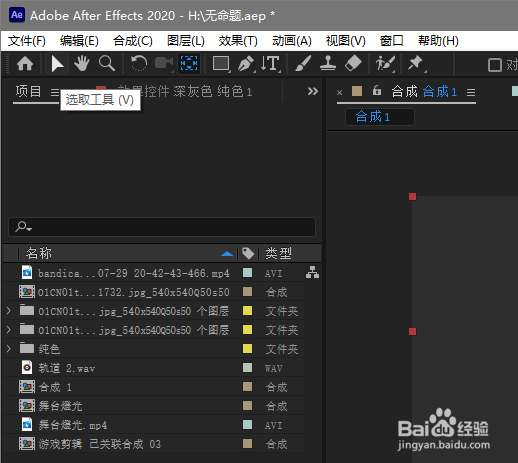Activate the Puppet Pin tool
The width and height of the screenshot is (518, 463).
coord(416,63)
